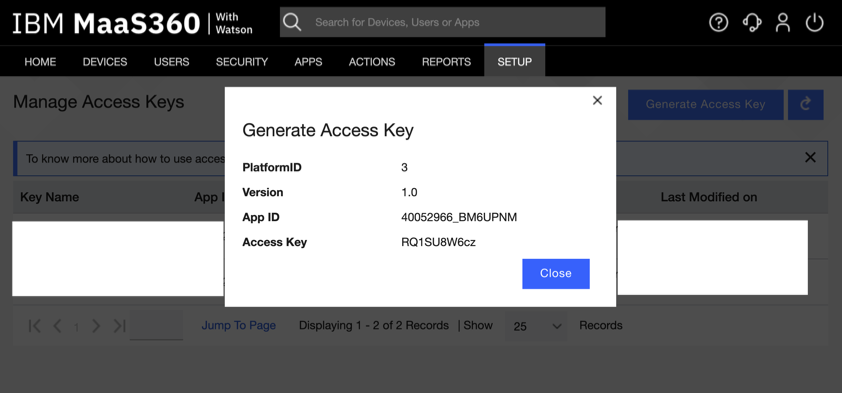Click the Last Modified on column header
This screenshot has height=393, width=842.
[709, 197]
